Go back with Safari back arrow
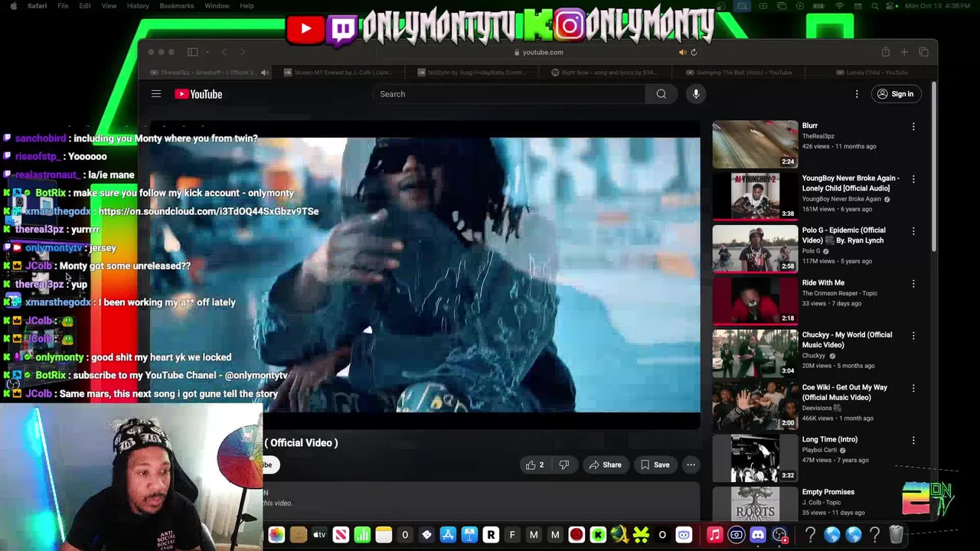980x551 pixels. 224,52
